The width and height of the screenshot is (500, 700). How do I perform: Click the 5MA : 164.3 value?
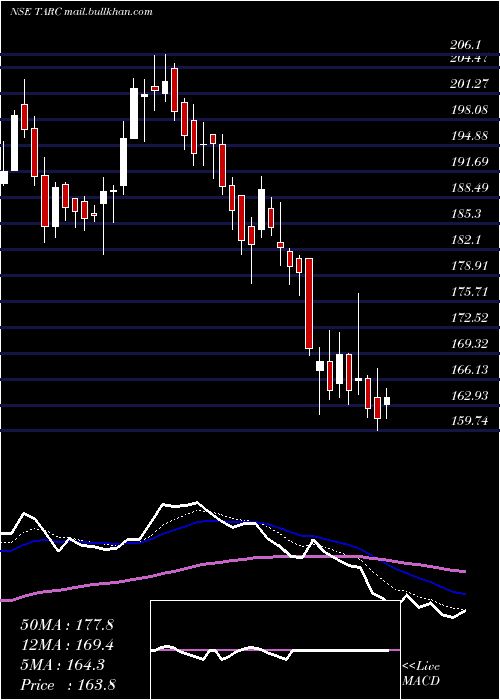click(x=62, y=665)
